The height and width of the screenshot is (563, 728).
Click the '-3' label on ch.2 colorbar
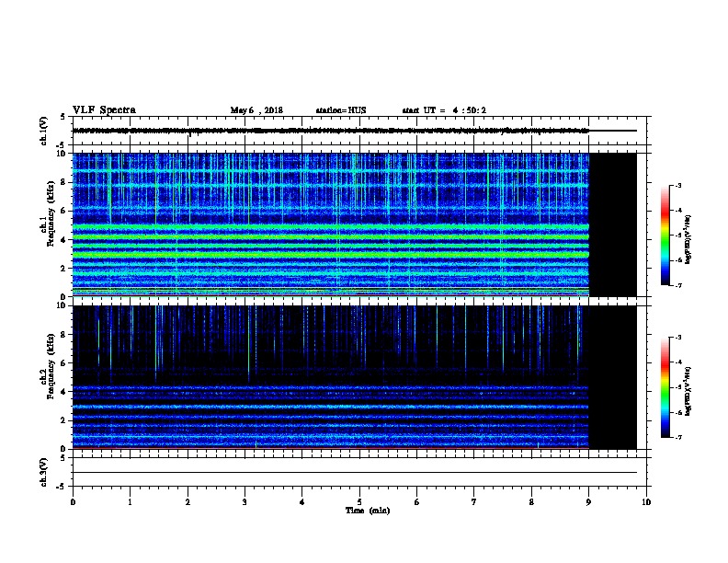point(678,338)
